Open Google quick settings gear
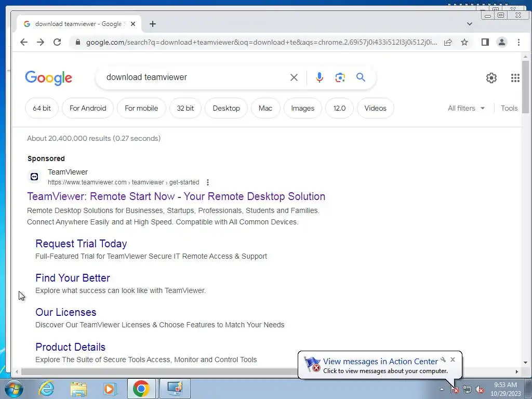Image resolution: width=532 pixels, height=399 pixels. 491,78
